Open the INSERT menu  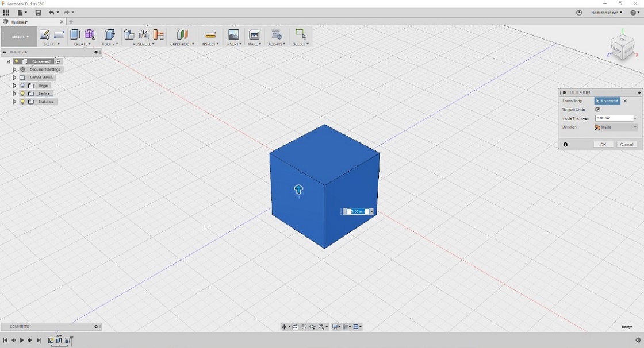coord(233,44)
